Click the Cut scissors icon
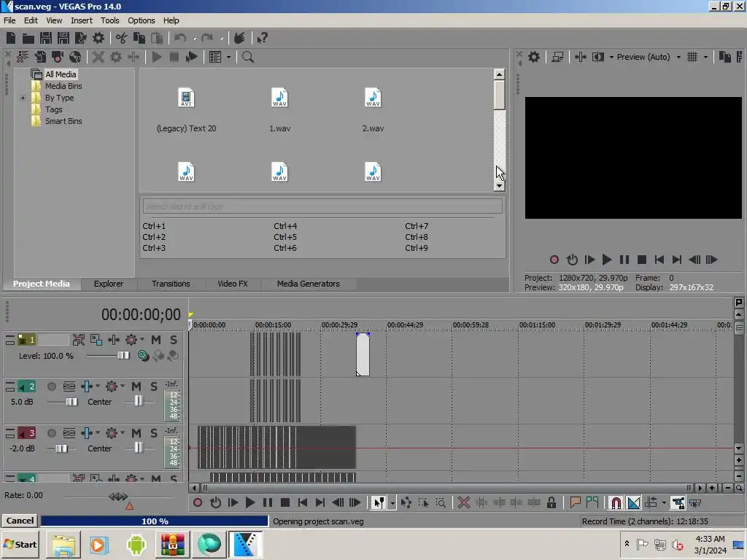Screen dimensions: 747x560 [x=122, y=38]
